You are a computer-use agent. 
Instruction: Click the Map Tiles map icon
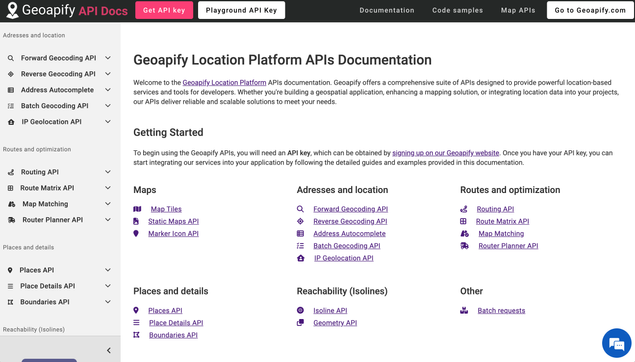(x=137, y=209)
